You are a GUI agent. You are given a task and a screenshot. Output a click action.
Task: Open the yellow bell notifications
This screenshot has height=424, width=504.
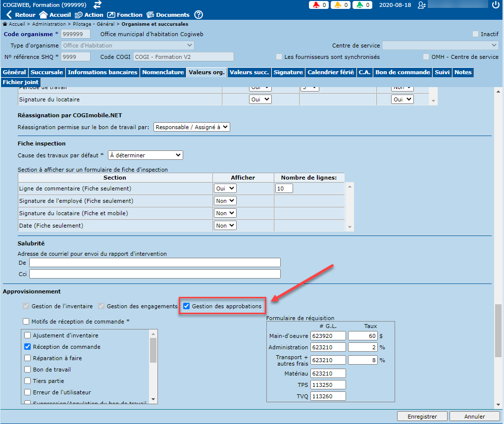341,5
